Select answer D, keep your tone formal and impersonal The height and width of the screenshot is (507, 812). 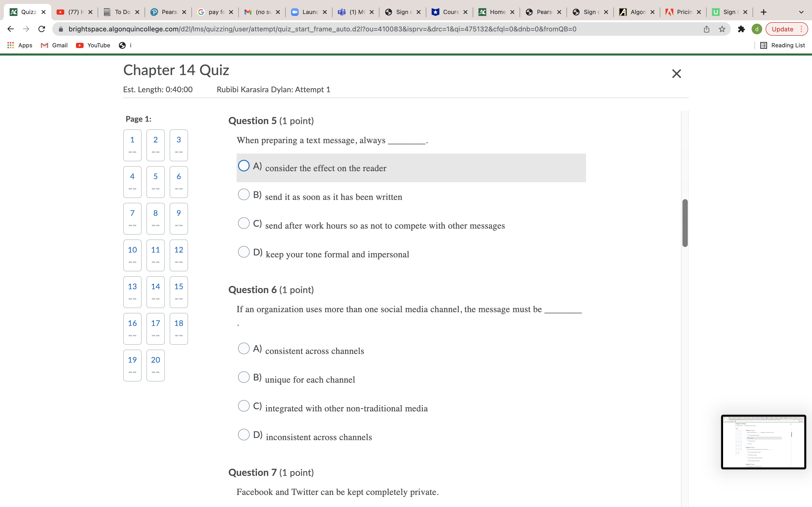click(244, 252)
